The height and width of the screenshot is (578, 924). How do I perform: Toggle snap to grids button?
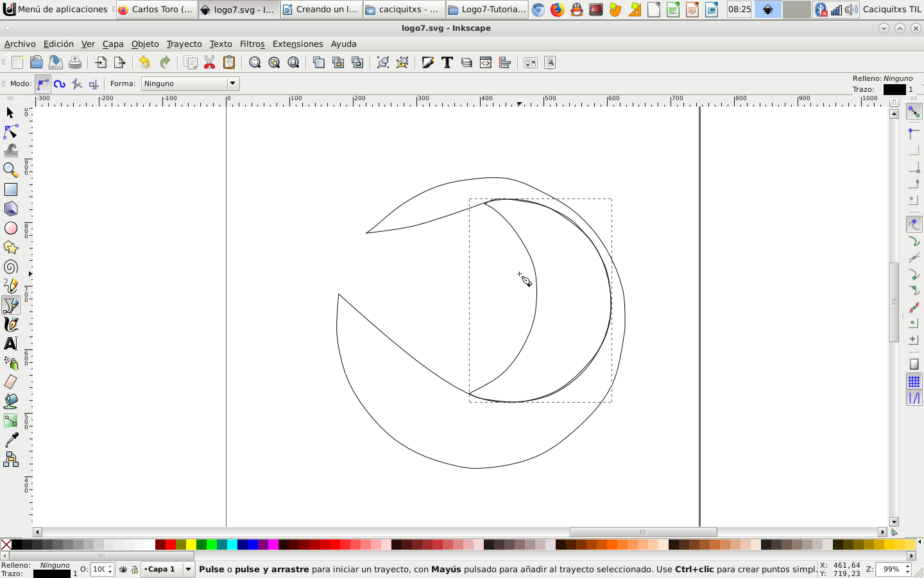click(914, 381)
